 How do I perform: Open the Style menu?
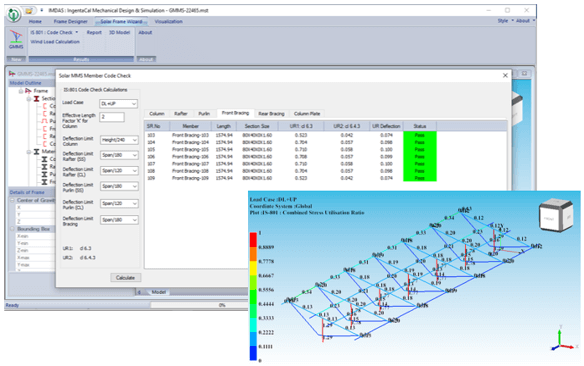click(505, 21)
